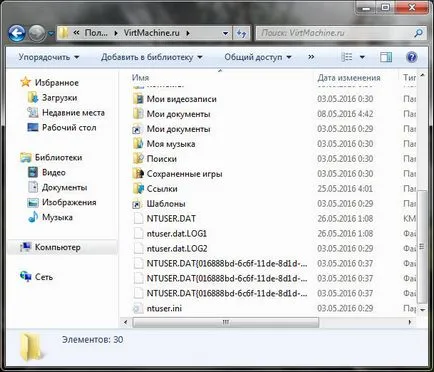Show hidden toolbar commands chevron
This screenshot has height=372, width=434.
[x=311, y=57]
